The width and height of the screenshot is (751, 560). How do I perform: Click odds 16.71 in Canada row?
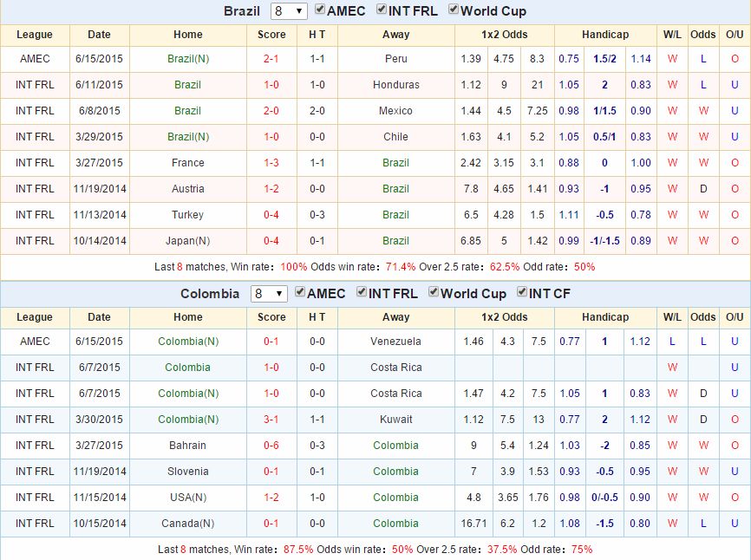[x=473, y=523]
